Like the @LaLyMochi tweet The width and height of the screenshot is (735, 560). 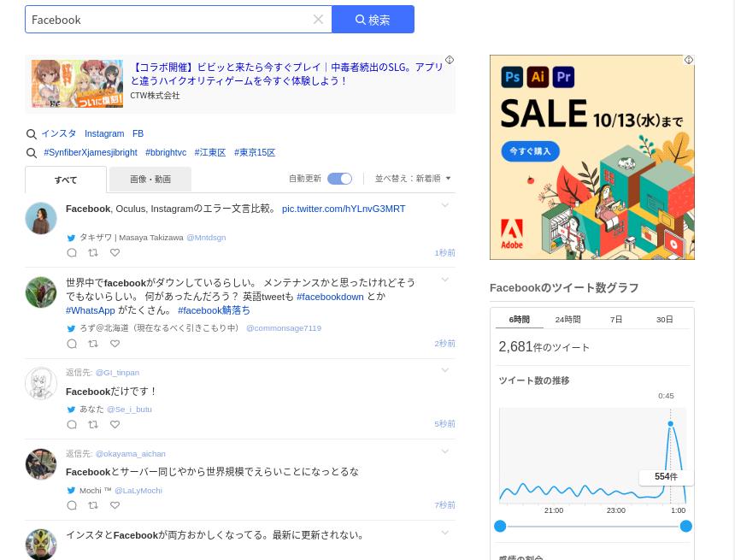coord(115,505)
